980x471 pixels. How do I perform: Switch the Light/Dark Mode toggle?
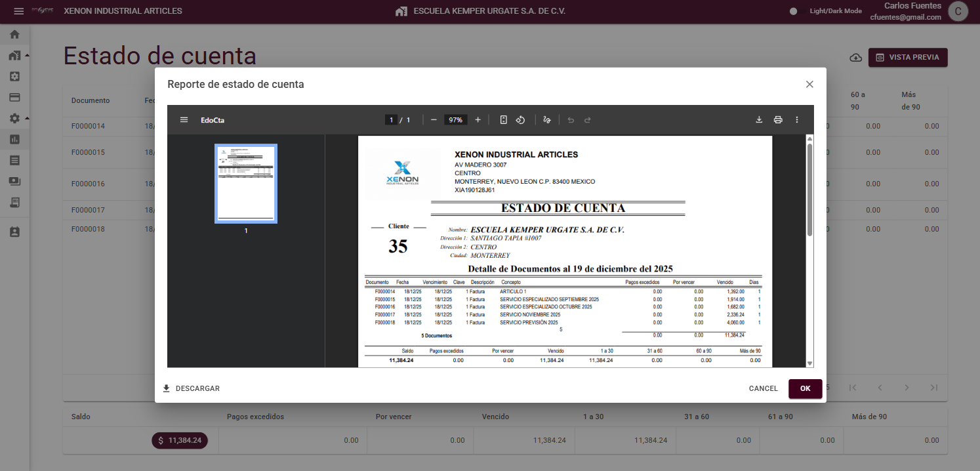[x=793, y=11]
